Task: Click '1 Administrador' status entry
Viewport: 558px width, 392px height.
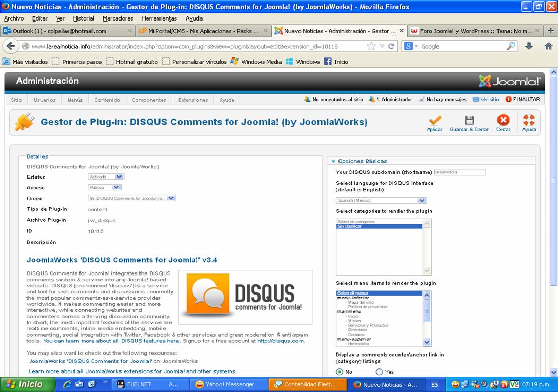Action: (391, 100)
